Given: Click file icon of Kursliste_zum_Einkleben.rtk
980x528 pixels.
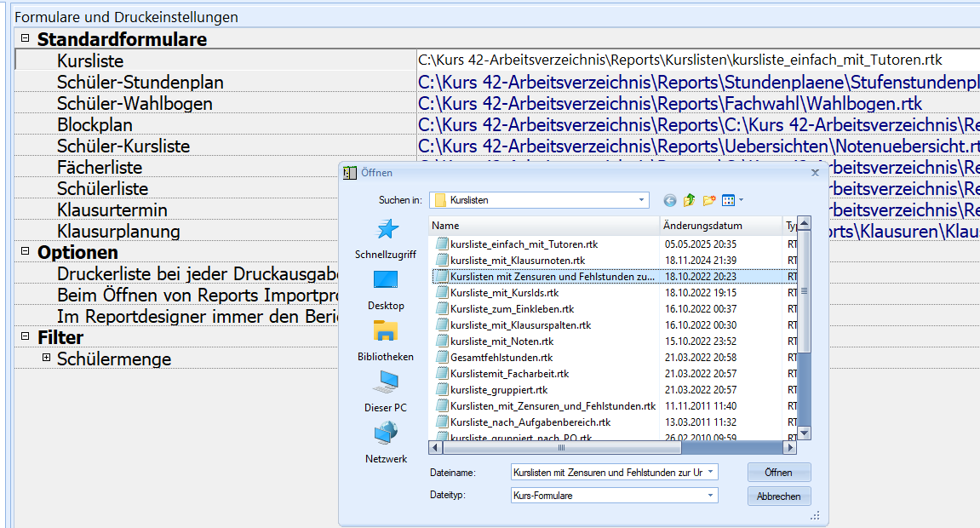Looking at the screenshot, I should [441, 308].
